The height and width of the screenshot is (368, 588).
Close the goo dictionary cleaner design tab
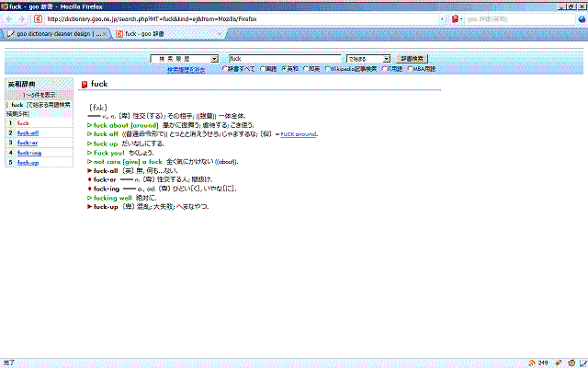[x=105, y=34]
